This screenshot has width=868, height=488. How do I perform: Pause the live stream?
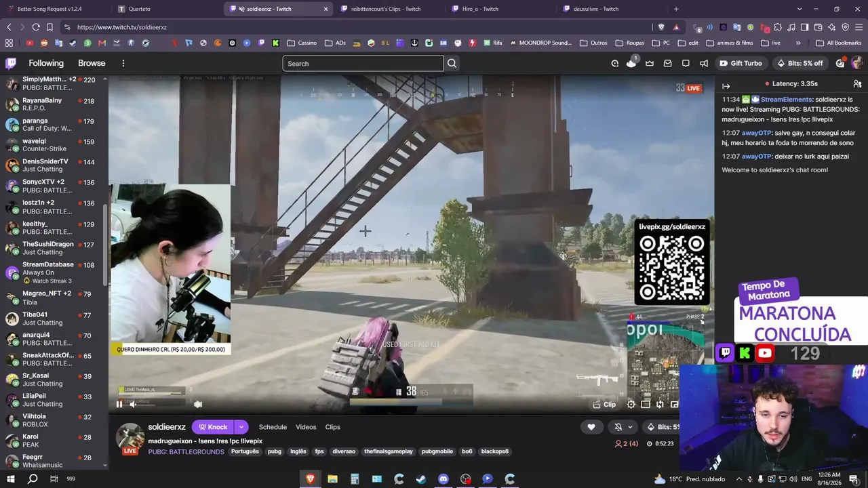(119, 405)
